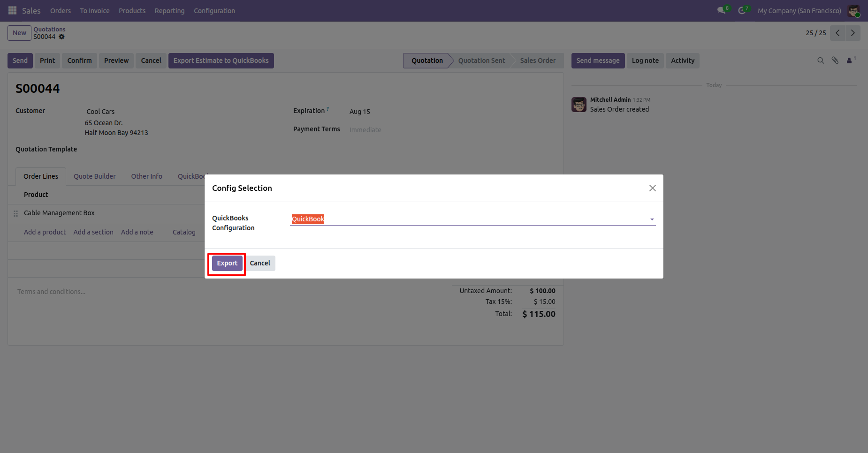The image size is (868, 453).
Task: Click the New button
Action: tap(19, 33)
